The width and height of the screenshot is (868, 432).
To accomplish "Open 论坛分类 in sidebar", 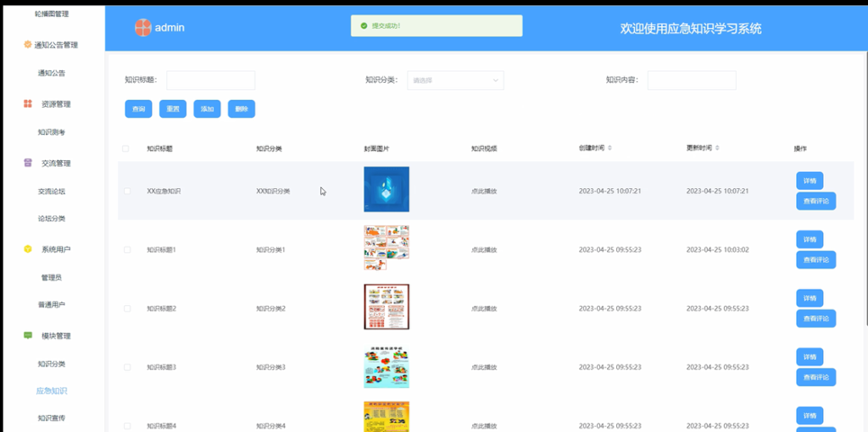I will tap(52, 219).
